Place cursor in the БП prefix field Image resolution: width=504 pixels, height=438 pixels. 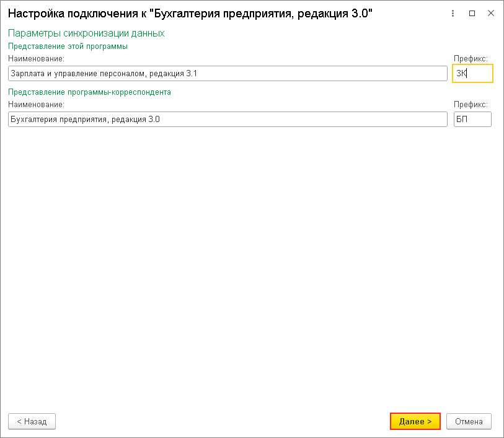(x=472, y=119)
